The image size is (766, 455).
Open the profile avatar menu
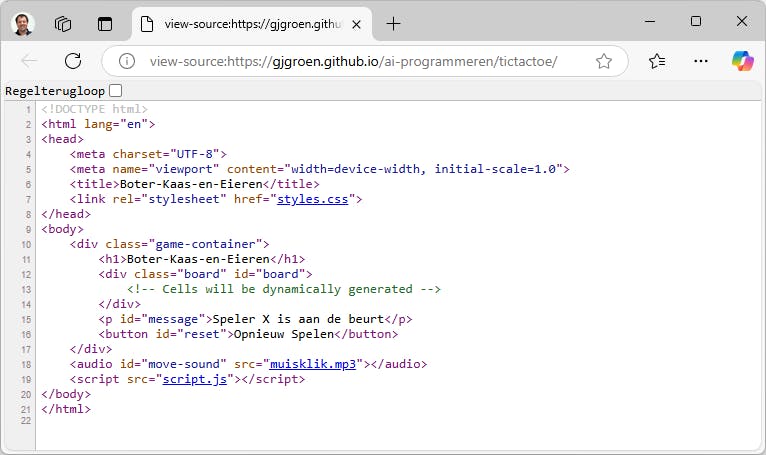(22, 24)
